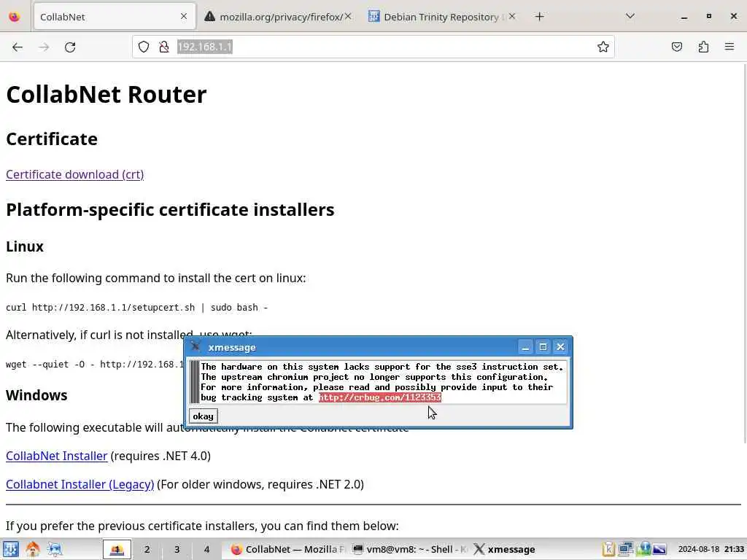The width and height of the screenshot is (747, 560).
Task: Close the CollabNet tab
Action: click(x=184, y=17)
